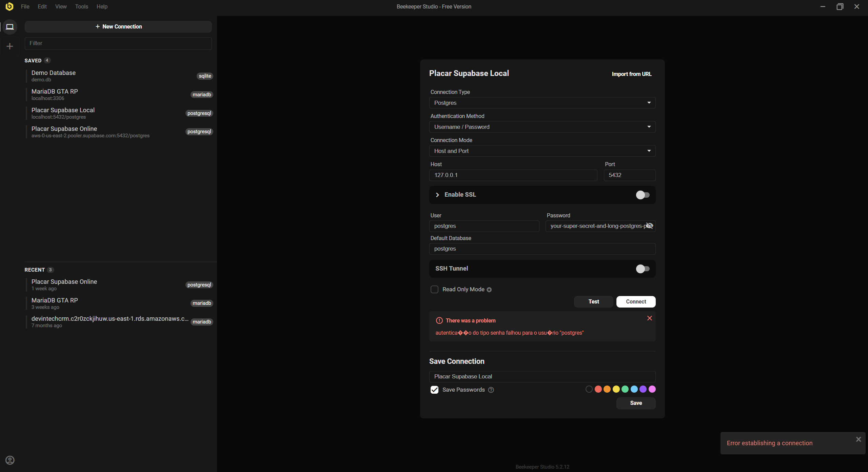Click the Read Only Mode info icon
The height and width of the screenshot is (472, 868).
[x=489, y=290]
